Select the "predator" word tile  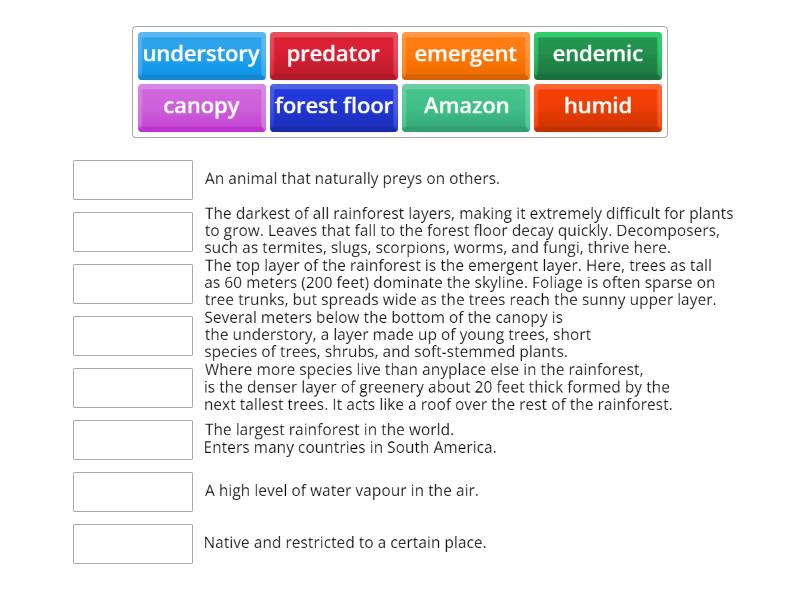333,55
